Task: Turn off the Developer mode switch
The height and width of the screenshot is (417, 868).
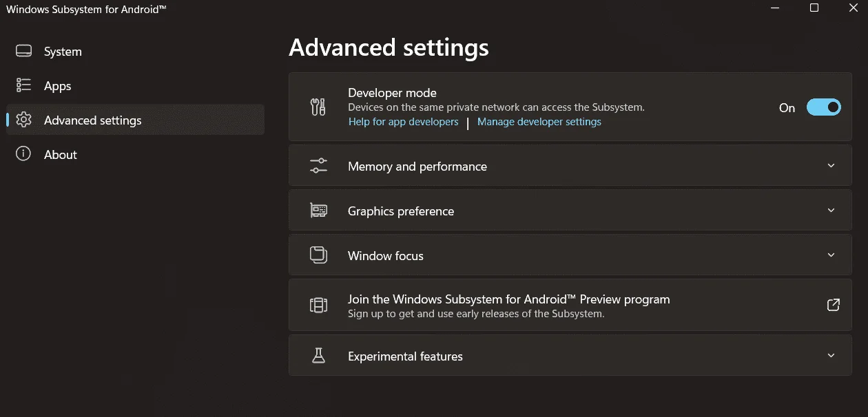Action: (823, 107)
